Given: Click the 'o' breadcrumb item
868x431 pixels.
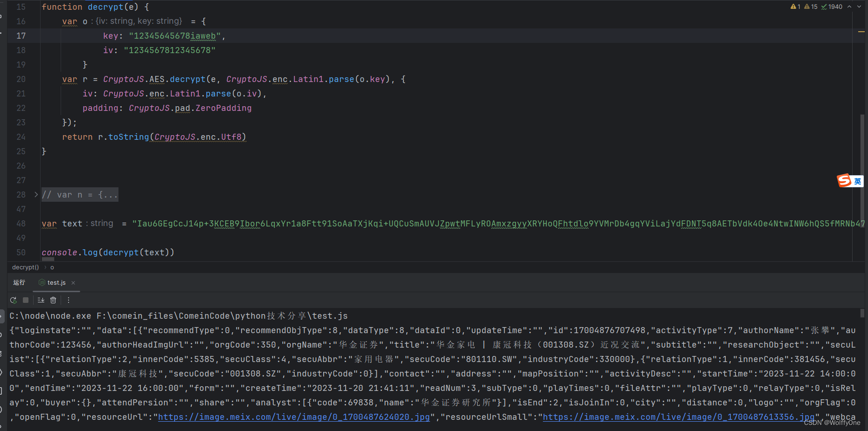Looking at the screenshot, I should pos(52,267).
